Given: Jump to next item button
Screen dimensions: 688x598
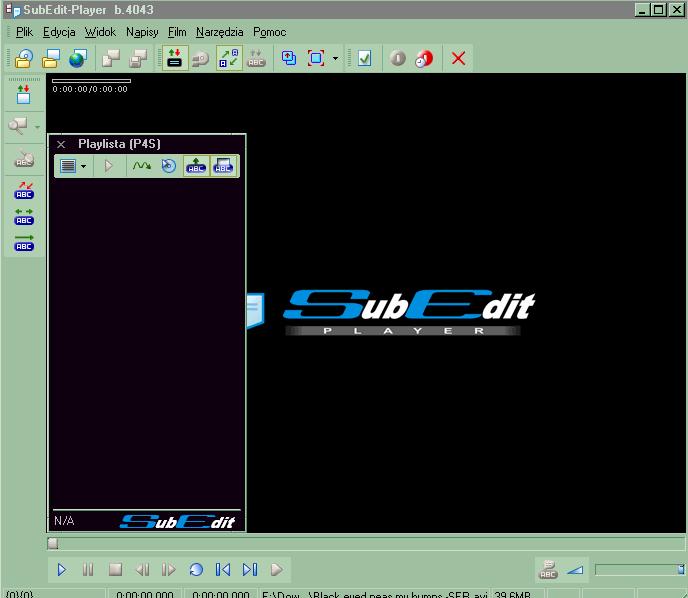Looking at the screenshot, I should point(250,570).
